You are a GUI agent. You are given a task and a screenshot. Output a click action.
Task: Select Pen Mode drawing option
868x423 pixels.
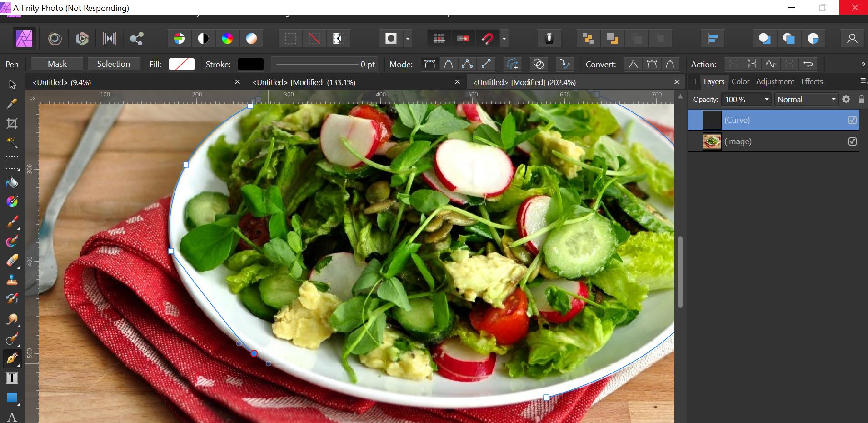[429, 64]
